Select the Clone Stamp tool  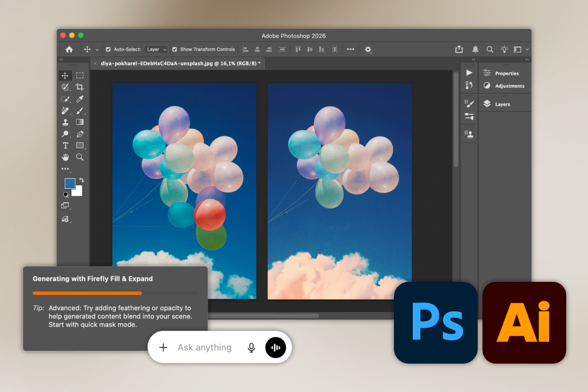65,122
